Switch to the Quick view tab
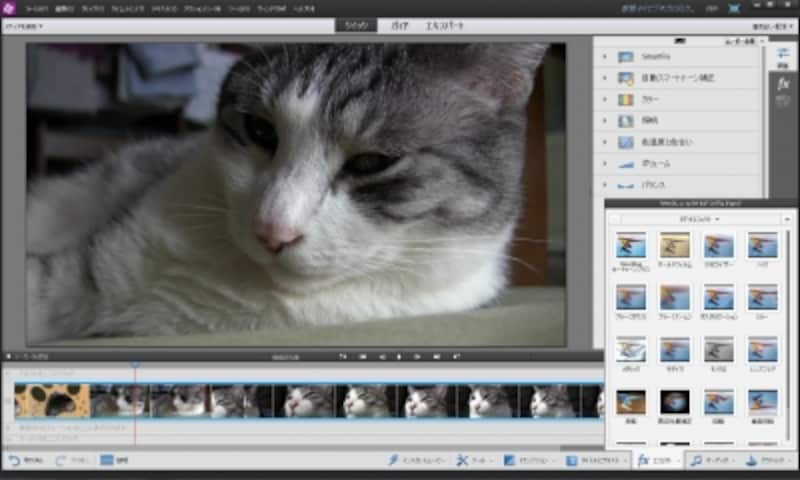The height and width of the screenshot is (480, 800). pos(356,26)
